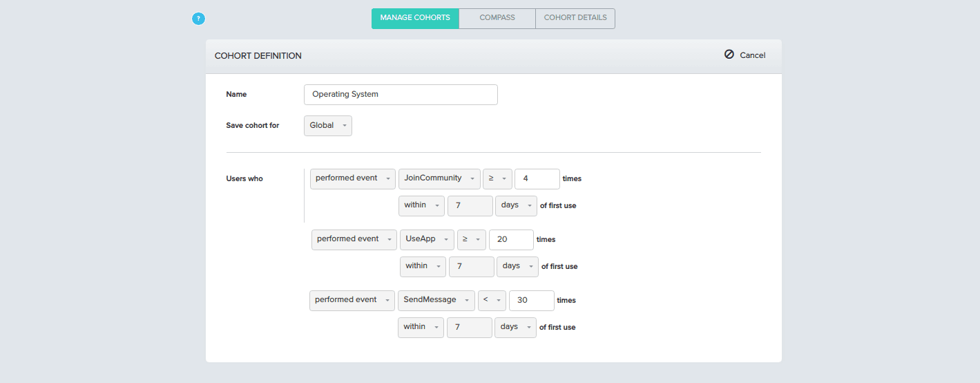
Task: Open the first condition's 'performed event' dropdown
Action: coord(352,178)
